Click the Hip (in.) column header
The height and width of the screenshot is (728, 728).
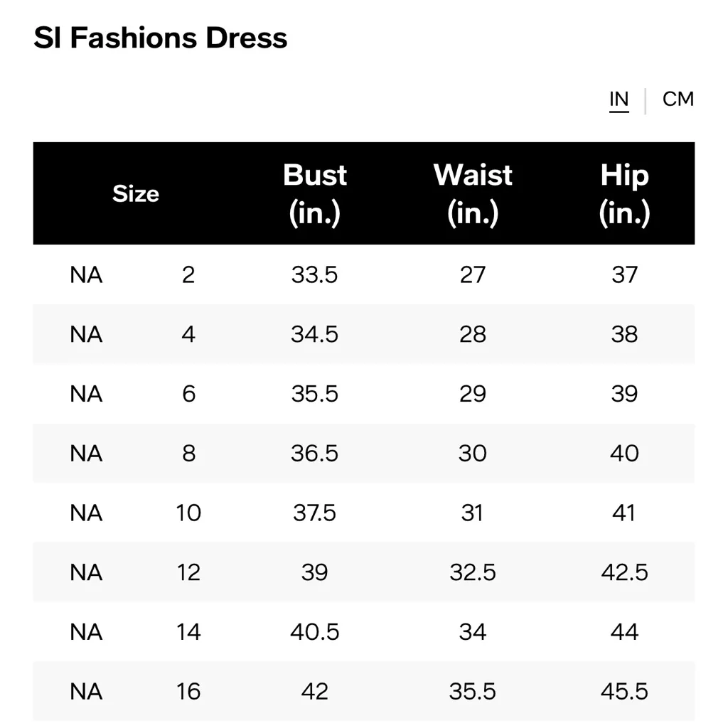click(624, 193)
